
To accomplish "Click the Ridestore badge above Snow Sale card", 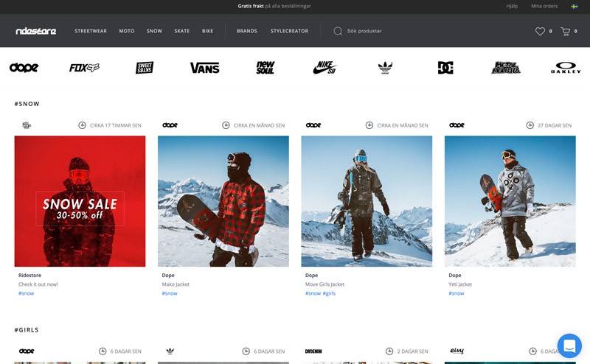I will [27, 125].
